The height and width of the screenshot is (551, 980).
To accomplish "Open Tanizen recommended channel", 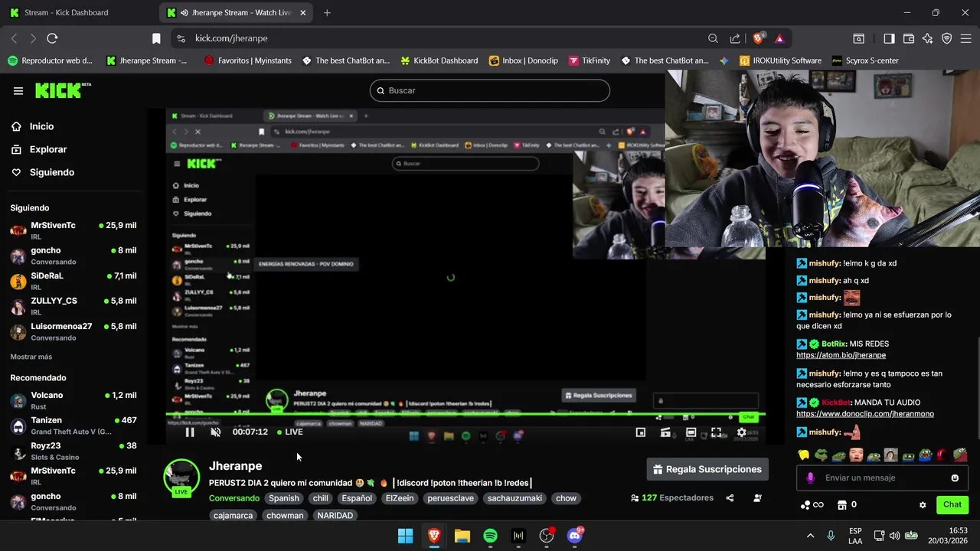I will coord(73,425).
